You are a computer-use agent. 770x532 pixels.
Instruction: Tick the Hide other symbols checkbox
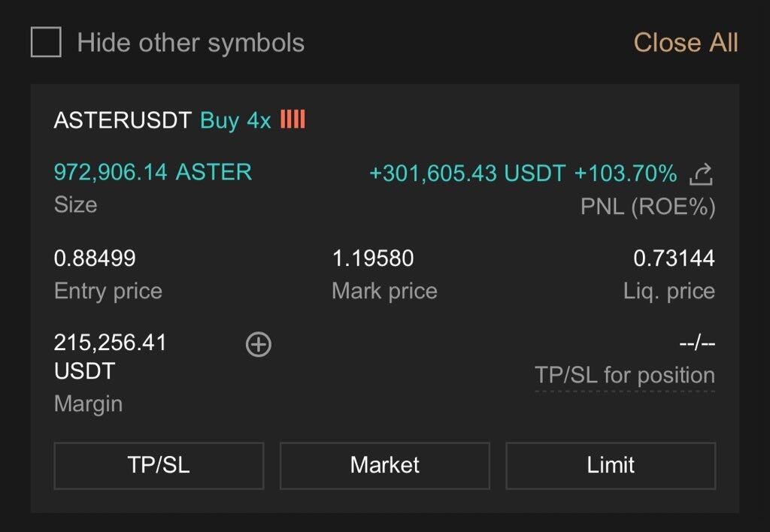46,42
